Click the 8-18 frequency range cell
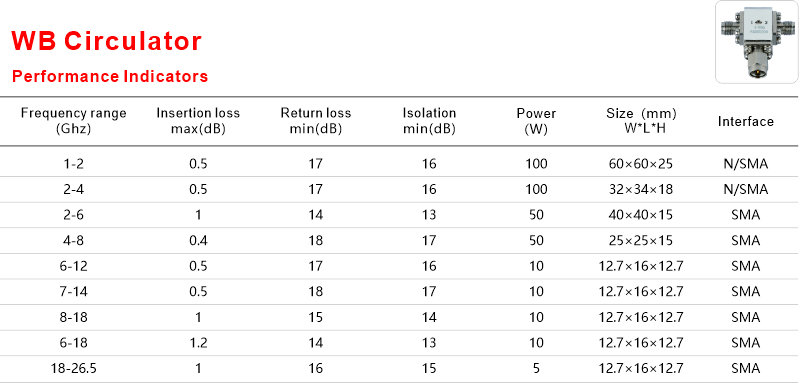 click(x=73, y=317)
